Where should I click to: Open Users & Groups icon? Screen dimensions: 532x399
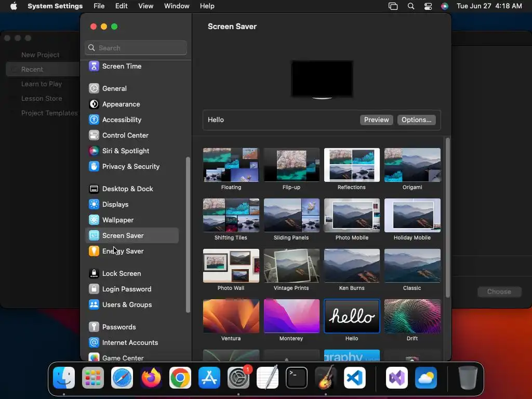pos(94,305)
